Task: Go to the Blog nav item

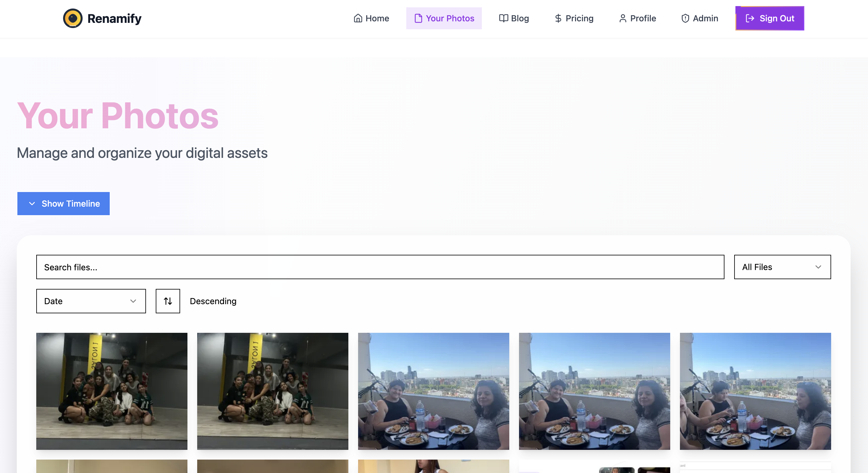Action: click(x=520, y=18)
